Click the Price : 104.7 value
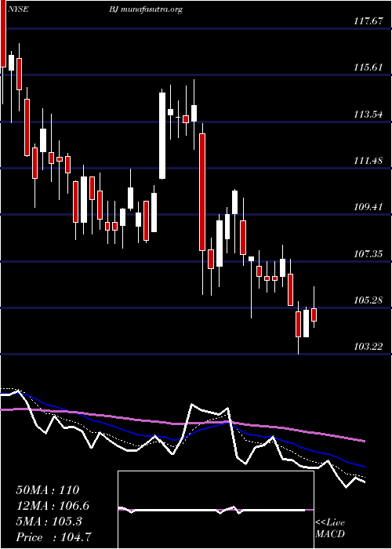Screen dimensions: 392x549 [54, 537]
